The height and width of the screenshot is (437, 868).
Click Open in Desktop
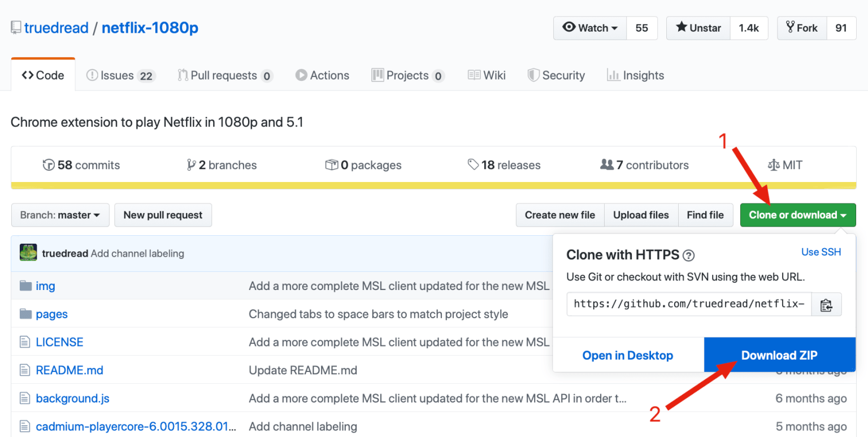[628, 355]
